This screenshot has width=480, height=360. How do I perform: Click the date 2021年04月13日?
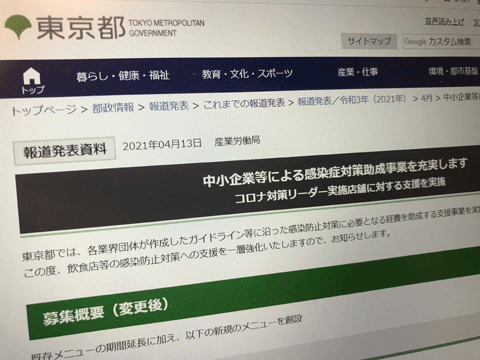point(162,145)
